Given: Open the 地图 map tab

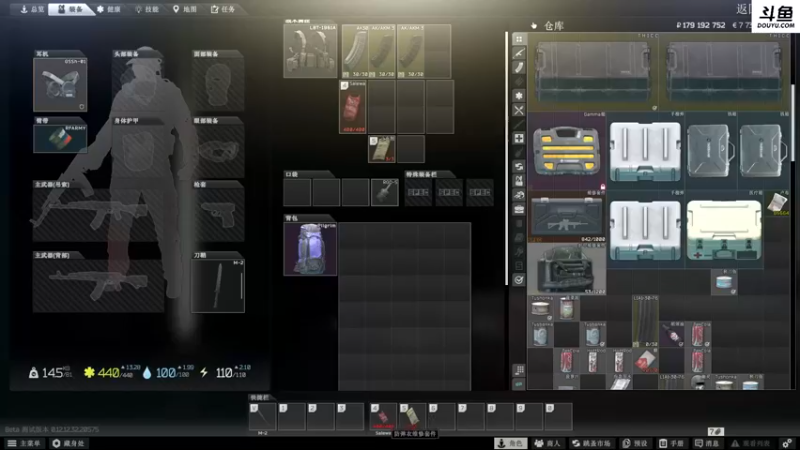Looking at the screenshot, I should coord(184,9).
